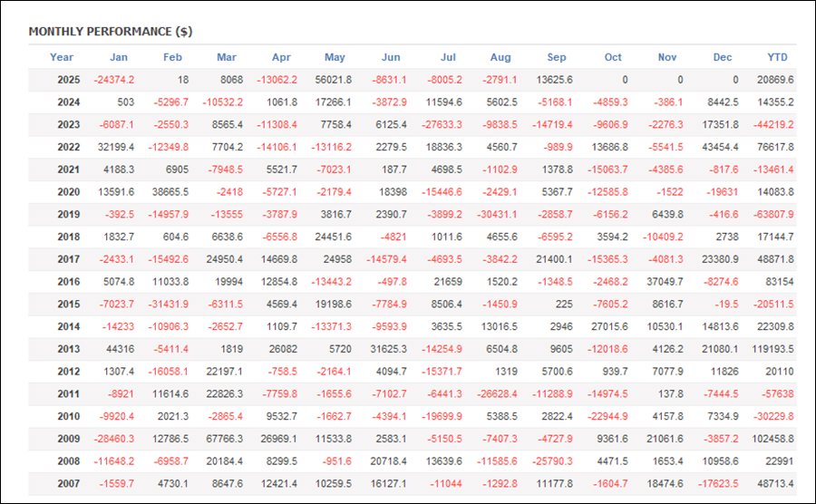Select the 2025 year row label
This screenshot has width=816, height=504.
point(68,80)
